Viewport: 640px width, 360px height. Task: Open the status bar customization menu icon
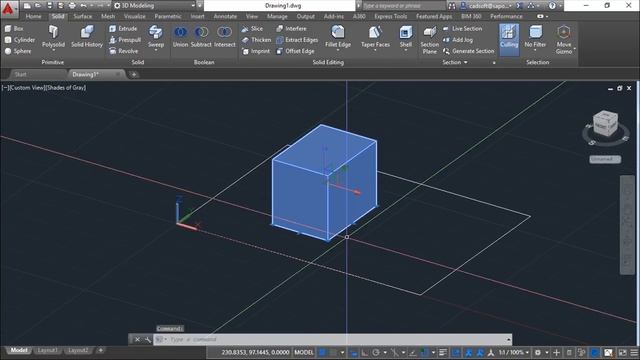point(634,352)
